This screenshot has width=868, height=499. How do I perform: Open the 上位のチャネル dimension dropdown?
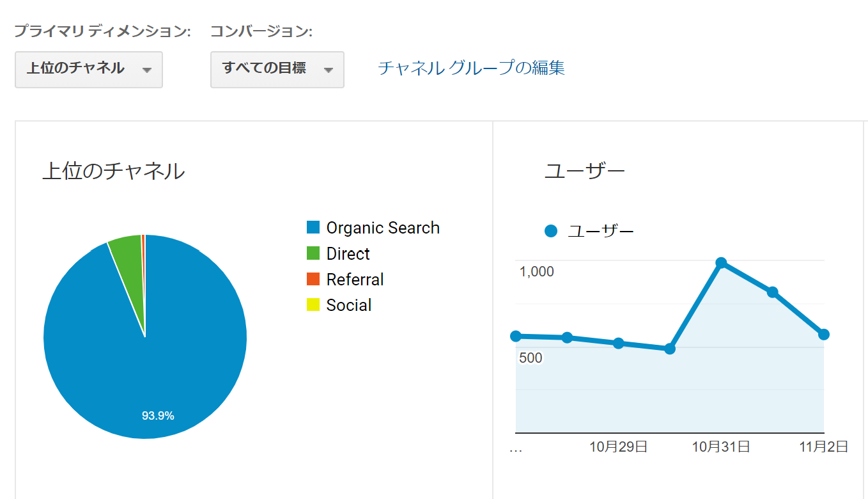coord(88,70)
